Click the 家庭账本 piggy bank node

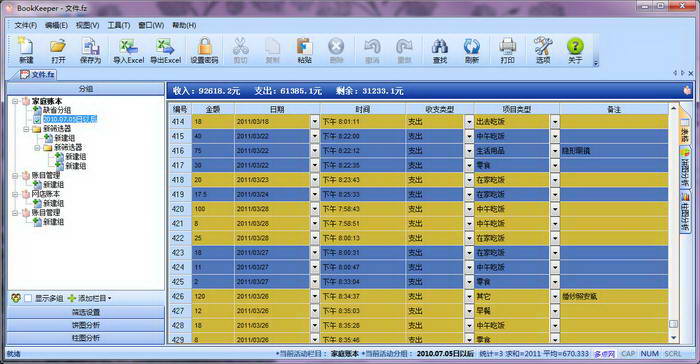coord(26,101)
